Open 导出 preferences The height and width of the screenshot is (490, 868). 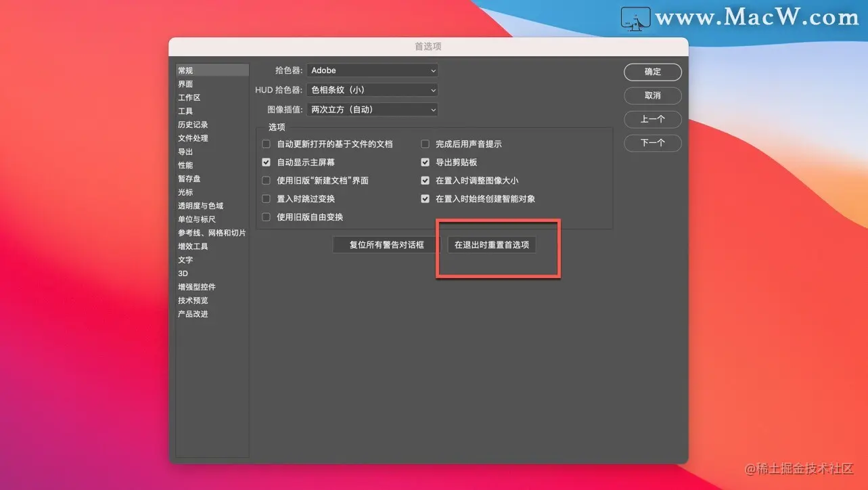point(212,152)
